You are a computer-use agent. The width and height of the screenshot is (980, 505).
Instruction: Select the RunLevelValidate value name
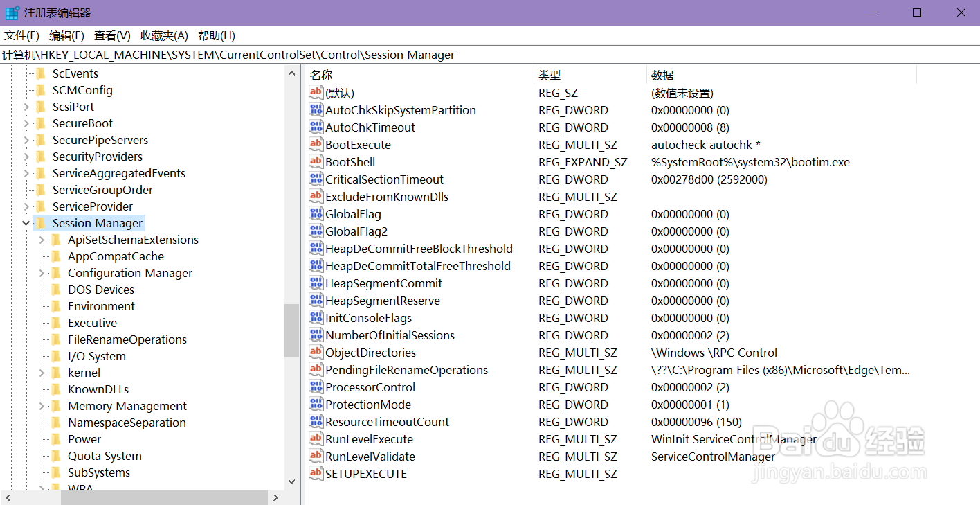[370, 457]
